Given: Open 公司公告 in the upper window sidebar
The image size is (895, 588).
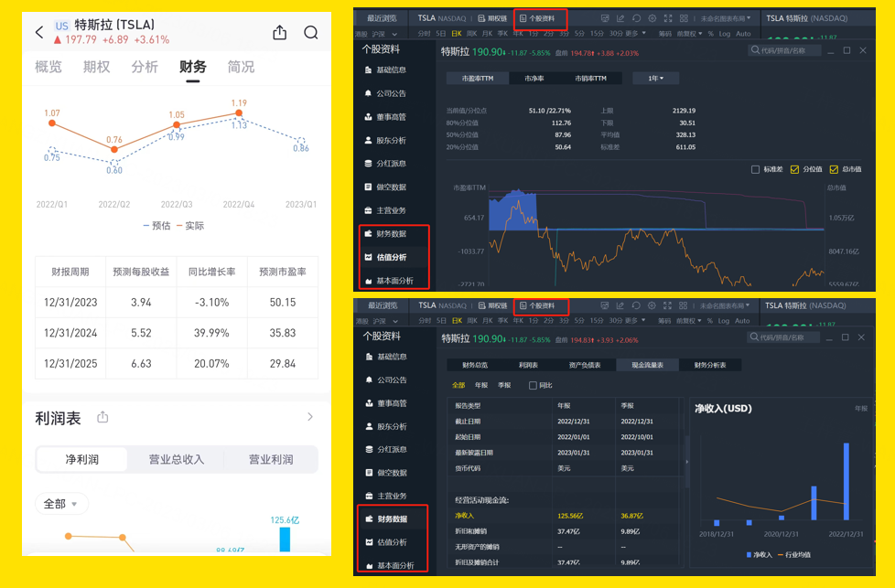Looking at the screenshot, I should pos(385,93).
